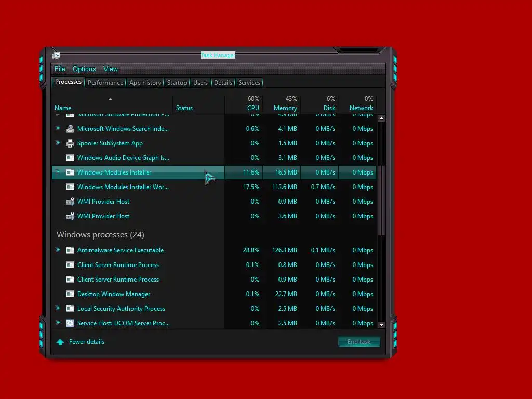
Task: Switch to the Performance tab
Action: point(105,83)
